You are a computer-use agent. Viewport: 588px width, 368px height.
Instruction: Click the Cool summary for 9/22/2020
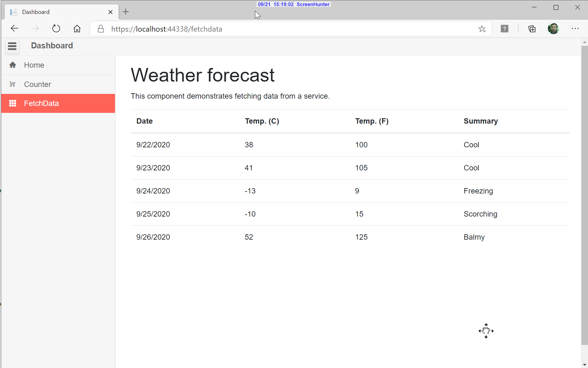tap(471, 145)
